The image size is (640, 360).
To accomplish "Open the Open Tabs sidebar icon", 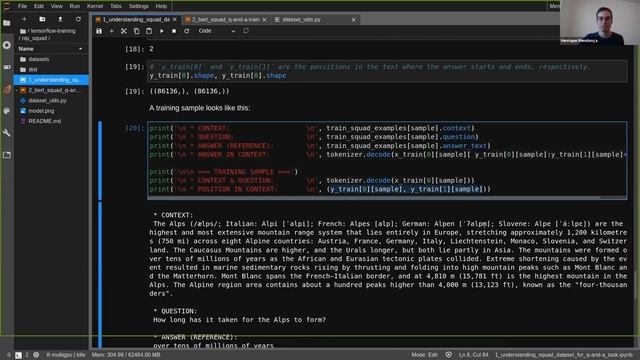I will click(7, 155).
